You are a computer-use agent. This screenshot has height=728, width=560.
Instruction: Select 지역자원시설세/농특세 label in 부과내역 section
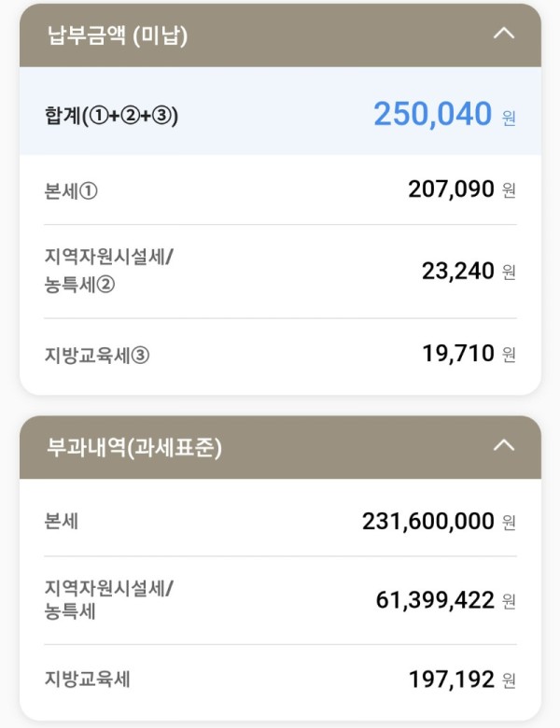click(108, 599)
